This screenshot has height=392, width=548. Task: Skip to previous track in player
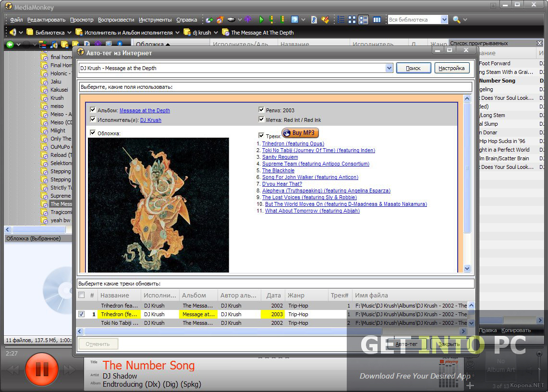[x=12, y=370]
